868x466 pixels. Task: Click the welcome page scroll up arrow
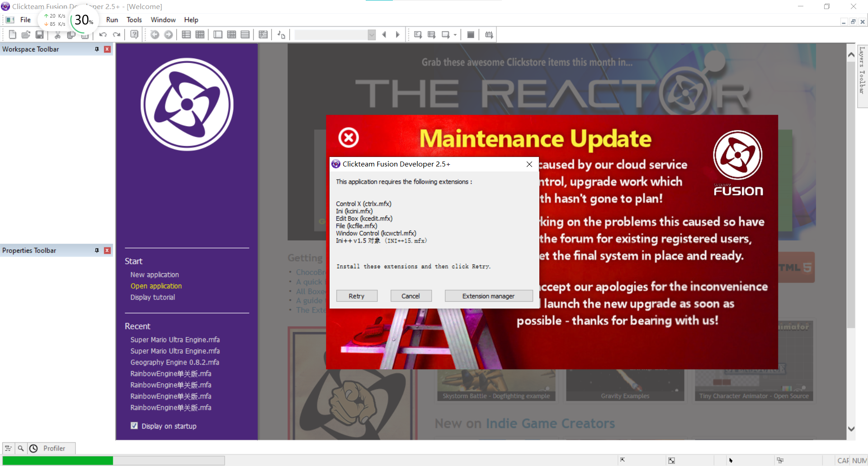point(851,55)
